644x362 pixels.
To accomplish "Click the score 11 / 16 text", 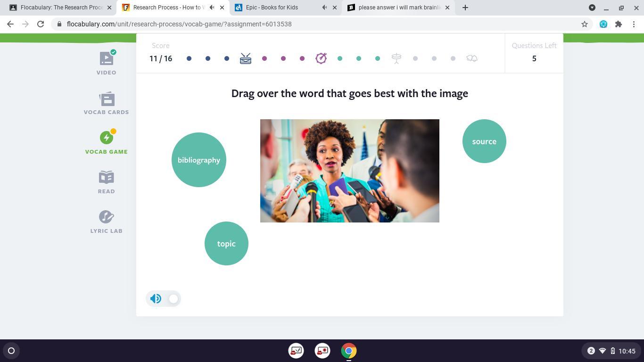I will pos(161,58).
